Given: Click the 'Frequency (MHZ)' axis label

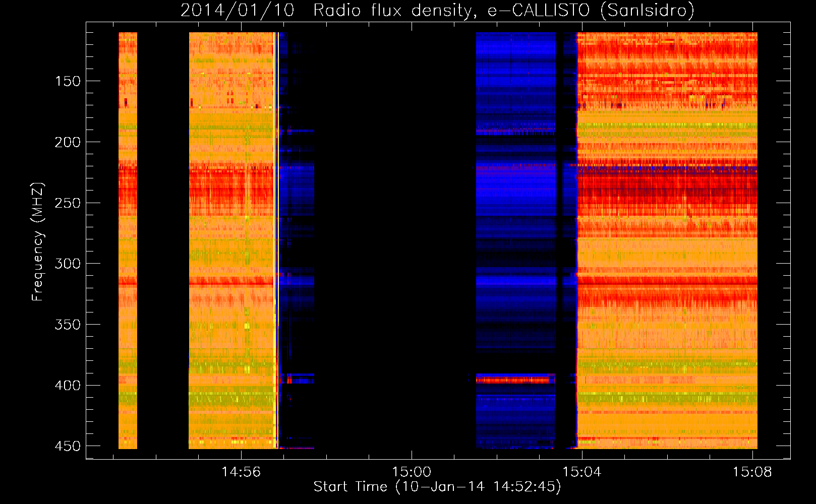Looking at the screenshot, I should click(38, 242).
